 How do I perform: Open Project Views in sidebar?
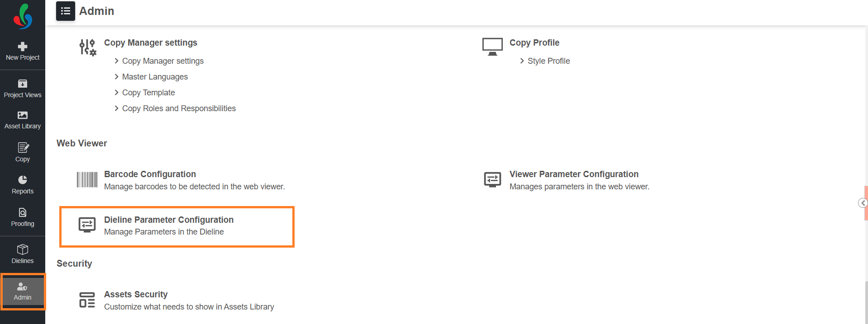click(23, 89)
